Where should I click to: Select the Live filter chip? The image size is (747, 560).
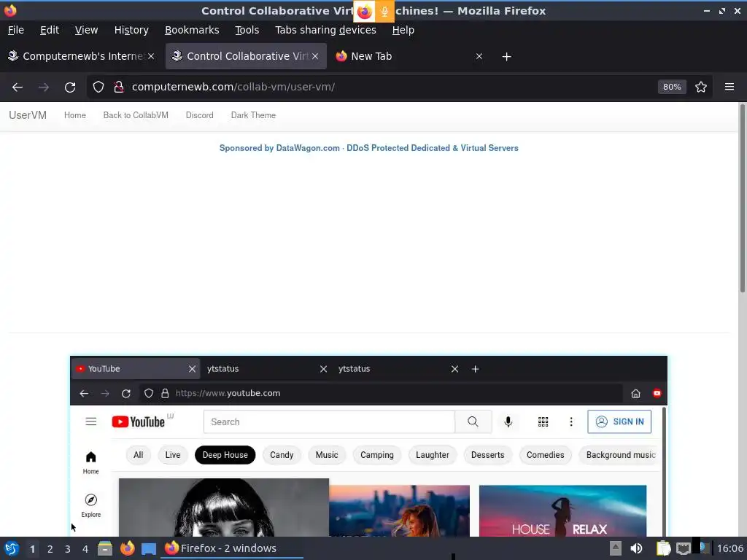tap(172, 455)
